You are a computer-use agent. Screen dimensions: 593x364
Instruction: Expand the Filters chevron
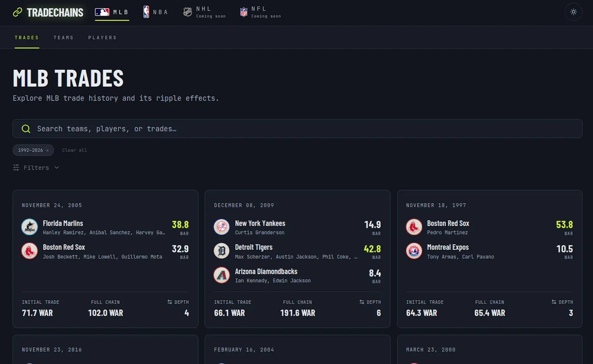(57, 168)
